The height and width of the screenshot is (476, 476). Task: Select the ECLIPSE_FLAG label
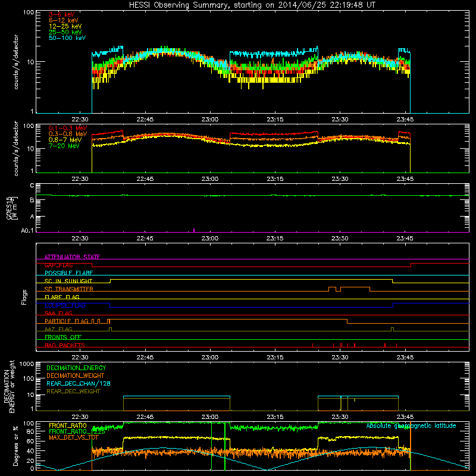(x=65, y=305)
